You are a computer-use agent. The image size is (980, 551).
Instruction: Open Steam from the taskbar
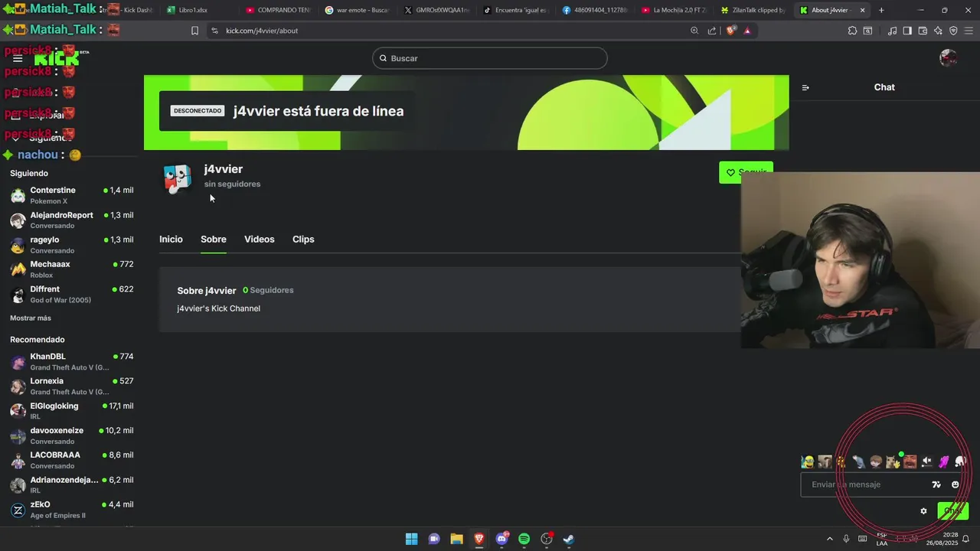click(x=569, y=539)
